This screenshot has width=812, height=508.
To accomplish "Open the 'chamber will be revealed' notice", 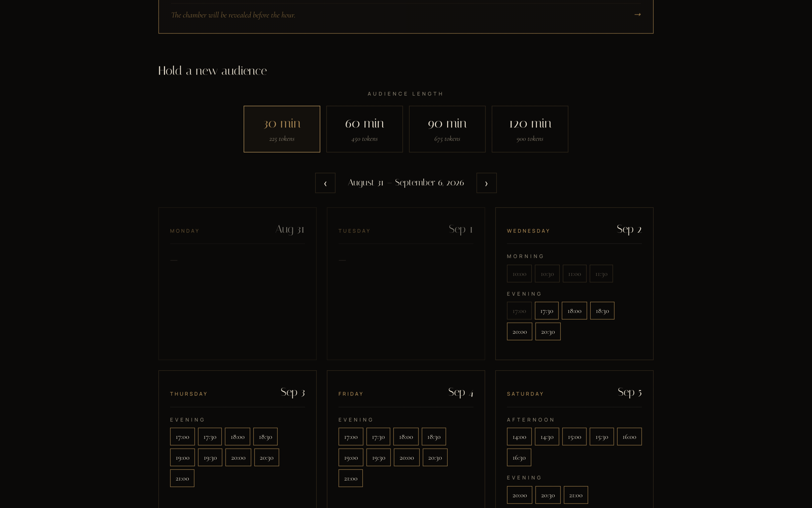I will coord(406,15).
